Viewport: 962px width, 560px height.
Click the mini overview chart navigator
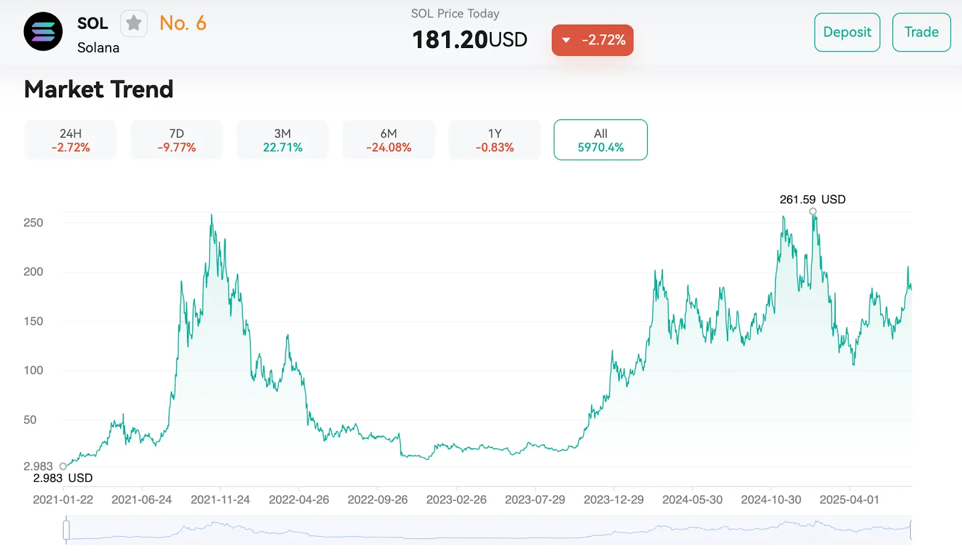[x=489, y=530]
